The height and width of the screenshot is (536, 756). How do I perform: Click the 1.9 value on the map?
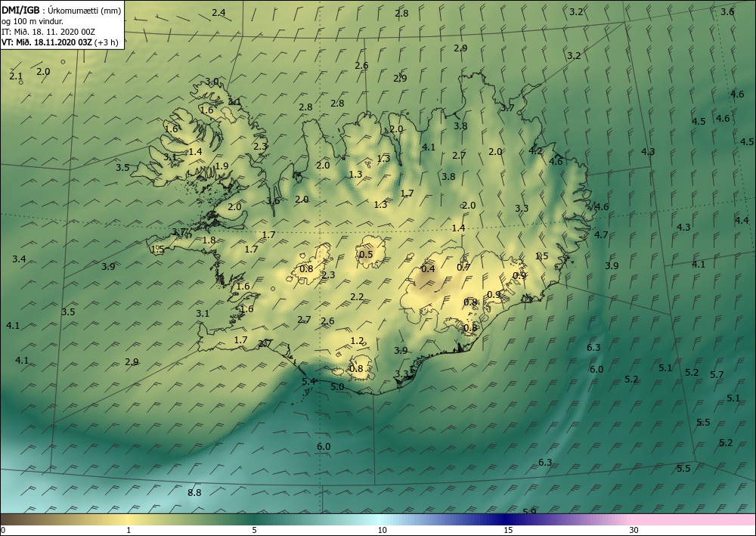tap(222, 166)
